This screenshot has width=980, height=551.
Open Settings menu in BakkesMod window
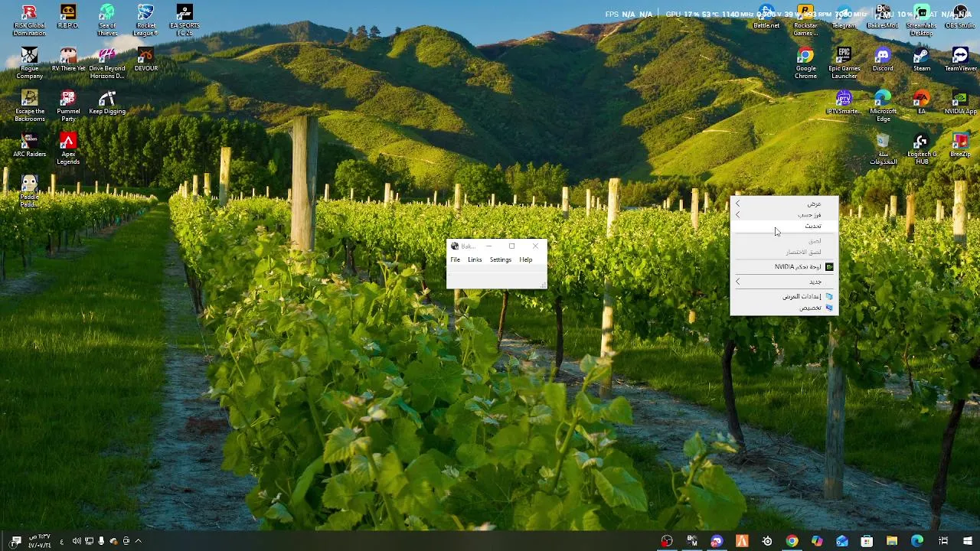coord(500,259)
